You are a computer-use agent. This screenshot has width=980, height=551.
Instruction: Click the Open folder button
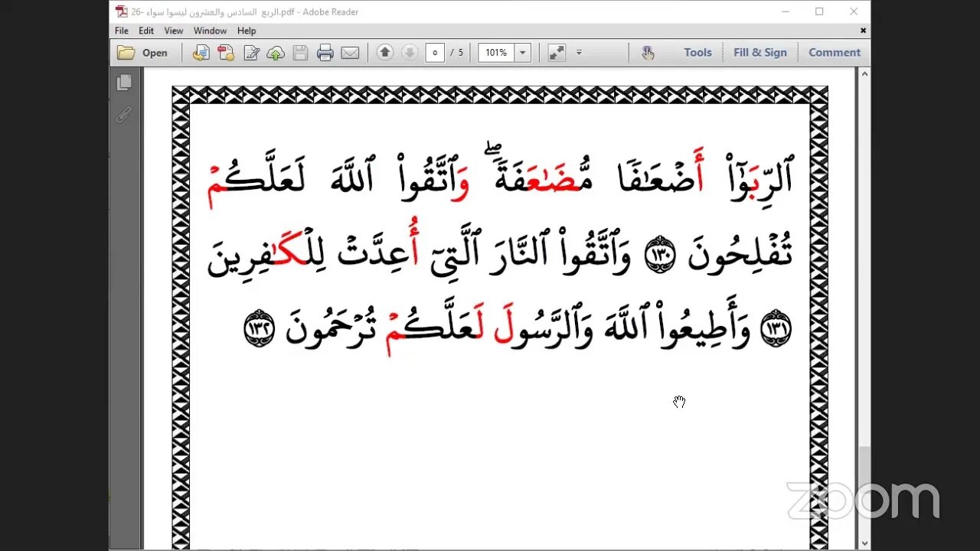click(142, 53)
